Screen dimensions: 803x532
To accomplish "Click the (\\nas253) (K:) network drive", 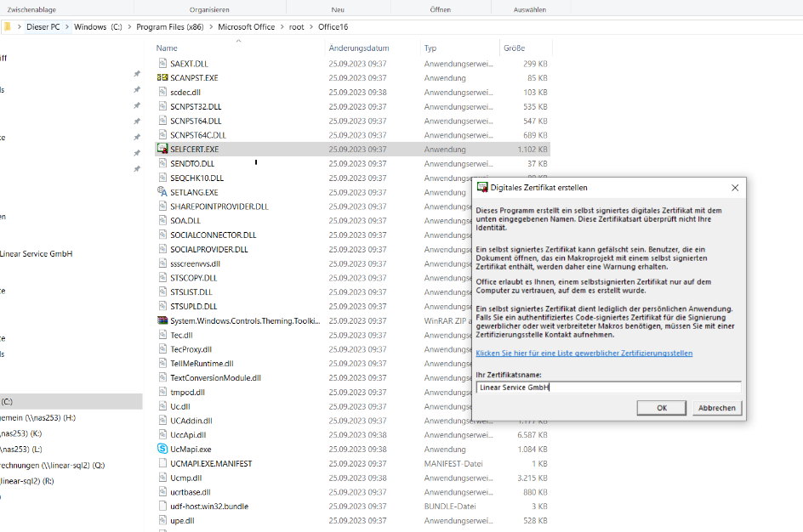I will point(21,433).
